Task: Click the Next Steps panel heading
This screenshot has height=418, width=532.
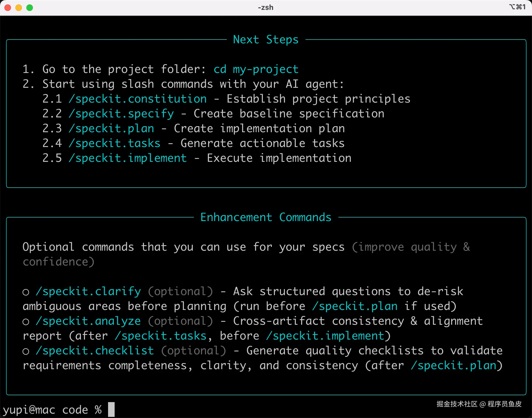Action: (x=265, y=39)
